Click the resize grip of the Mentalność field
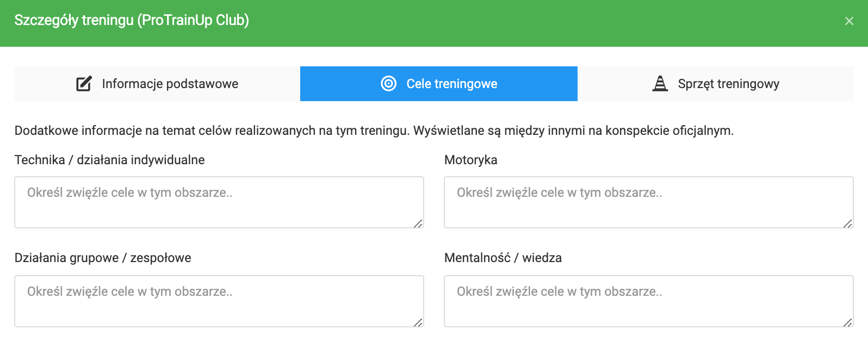Screen dimensions: 868x348 (x=848, y=322)
